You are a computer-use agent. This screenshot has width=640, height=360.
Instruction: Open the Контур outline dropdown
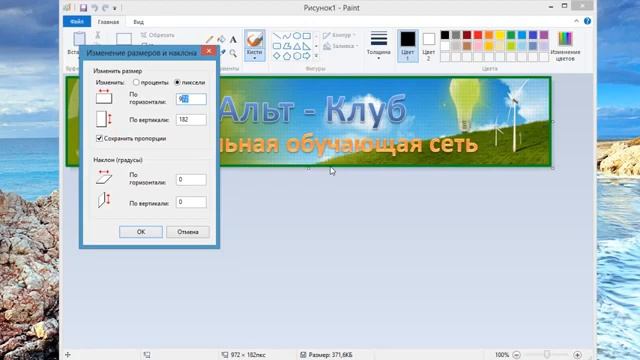point(340,36)
